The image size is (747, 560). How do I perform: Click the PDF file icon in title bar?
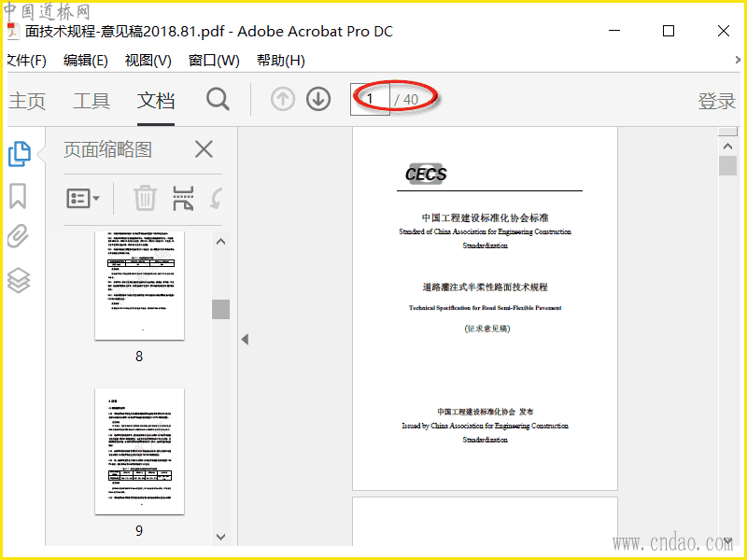12,32
